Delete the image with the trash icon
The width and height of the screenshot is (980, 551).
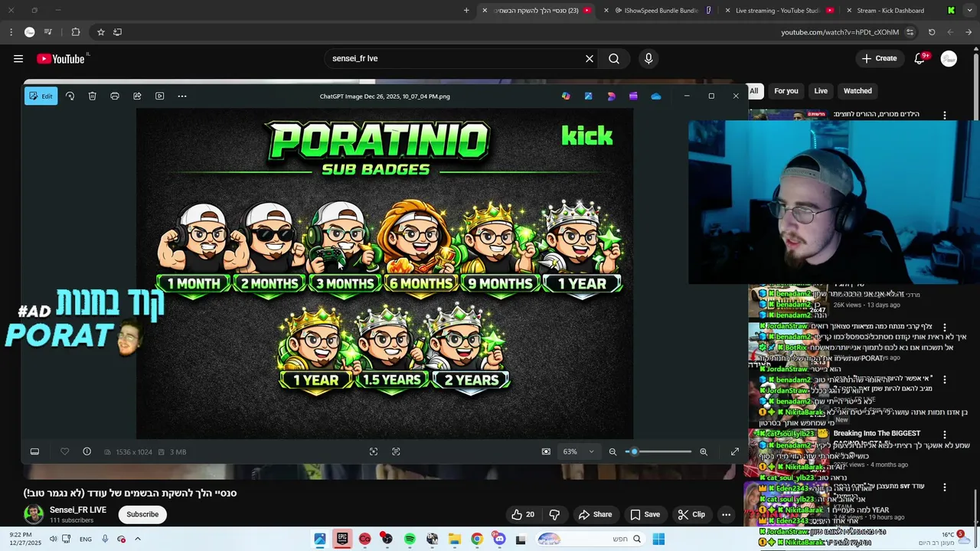92,96
